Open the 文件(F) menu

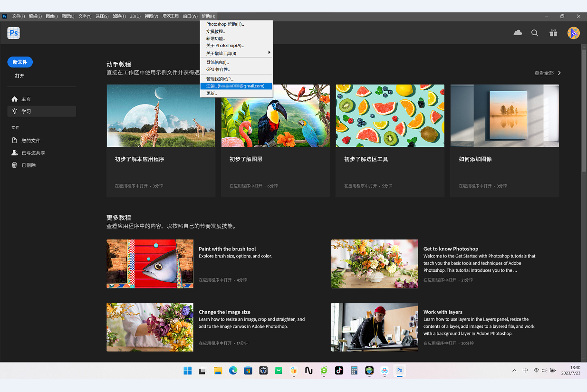pos(19,16)
